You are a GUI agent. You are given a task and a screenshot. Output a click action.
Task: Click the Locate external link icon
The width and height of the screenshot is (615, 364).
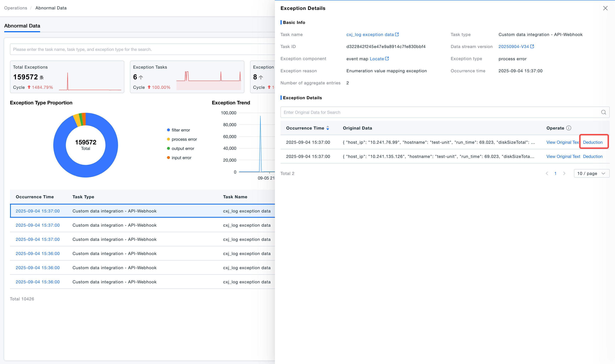[x=387, y=59]
